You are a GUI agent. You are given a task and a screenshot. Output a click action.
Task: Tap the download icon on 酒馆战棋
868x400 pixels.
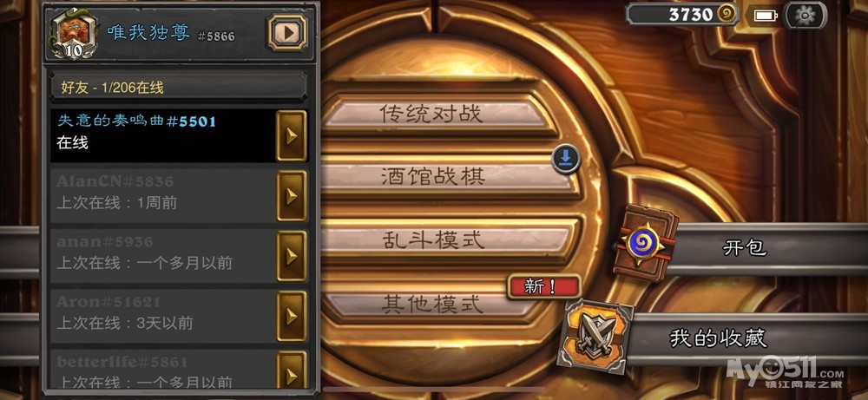tap(565, 160)
